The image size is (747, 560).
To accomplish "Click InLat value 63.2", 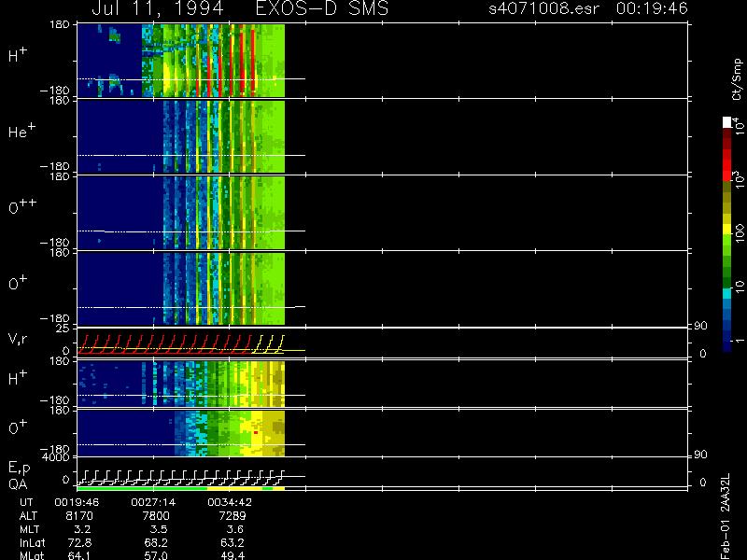I will tap(233, 542).
